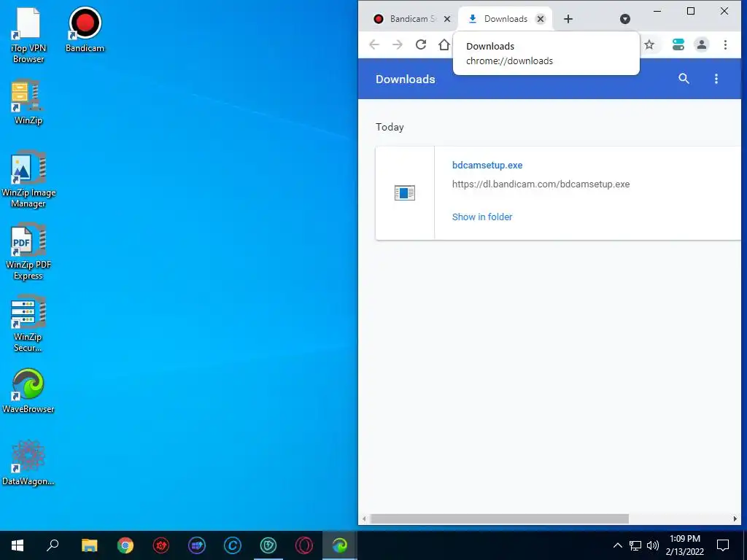Open the blue C browser on the taskbar

[x=233, y=545]
